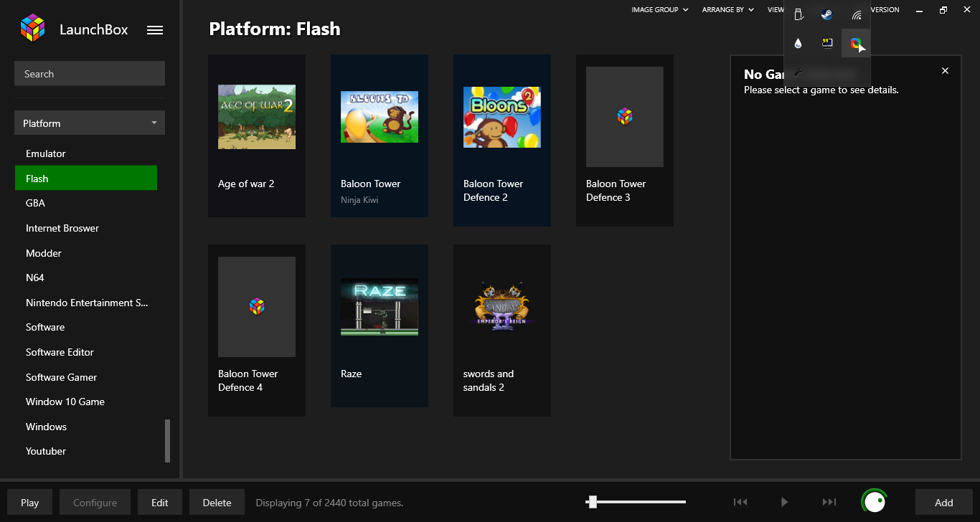The width and height of the screenshot is (980, 522).
Task: Click the colorful ring tray icon
Action: coord(855,43)
